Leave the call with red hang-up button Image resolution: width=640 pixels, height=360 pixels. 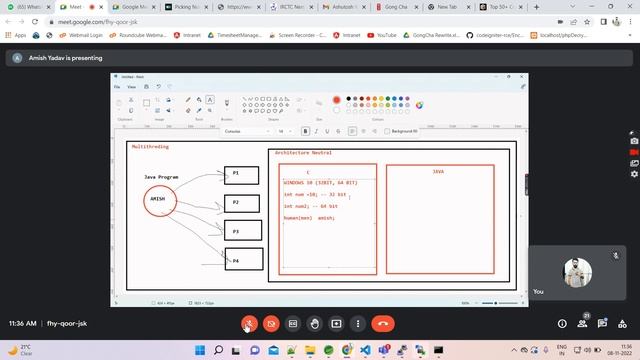383,324
